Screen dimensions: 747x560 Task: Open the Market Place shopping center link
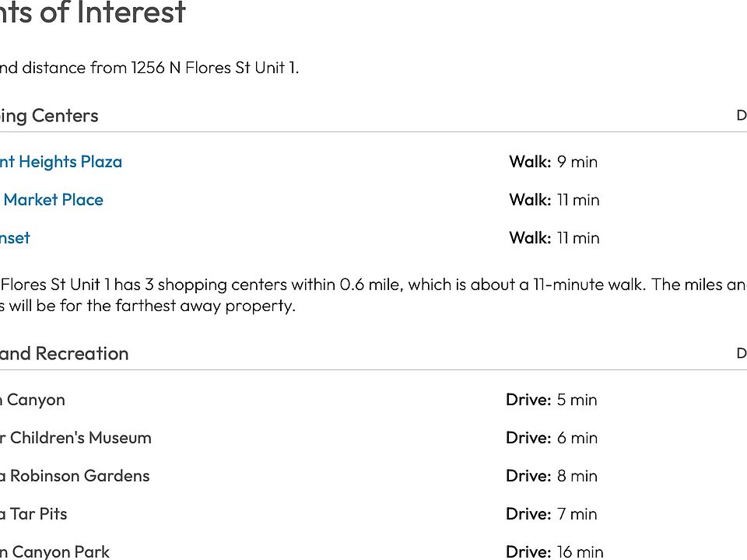53,200
